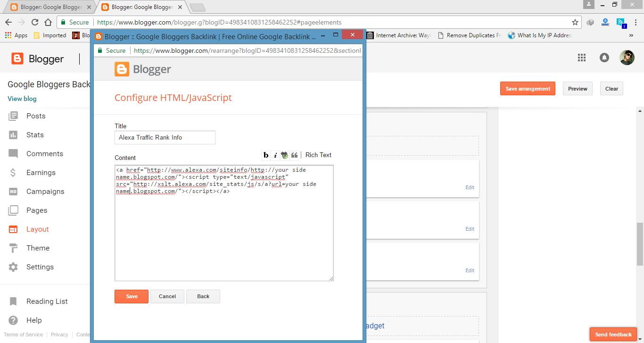
Task: Click inside the Content code textarea
Action: [x=224, y=223]
